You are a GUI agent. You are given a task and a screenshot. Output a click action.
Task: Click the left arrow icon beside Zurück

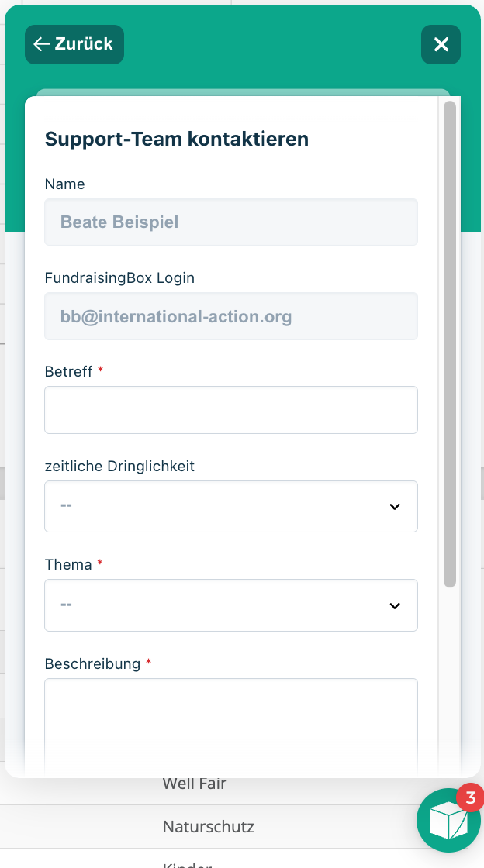click(x=42, y=44)
